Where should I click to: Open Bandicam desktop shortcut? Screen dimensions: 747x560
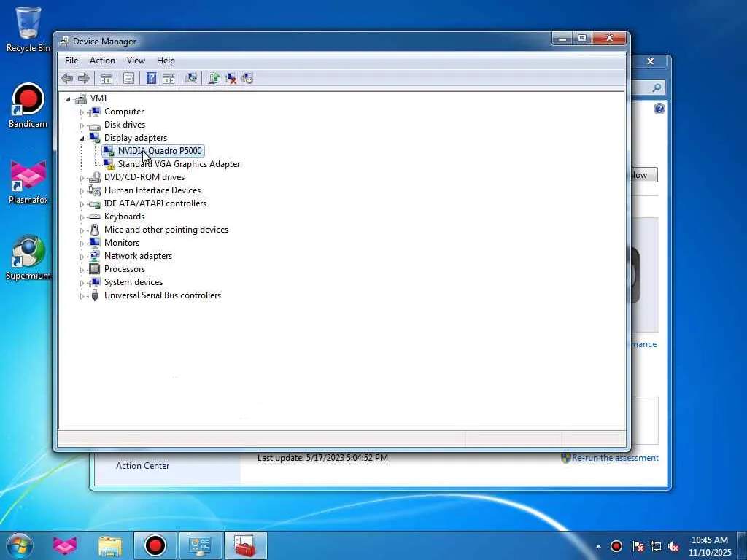click(x=28, y=105)
